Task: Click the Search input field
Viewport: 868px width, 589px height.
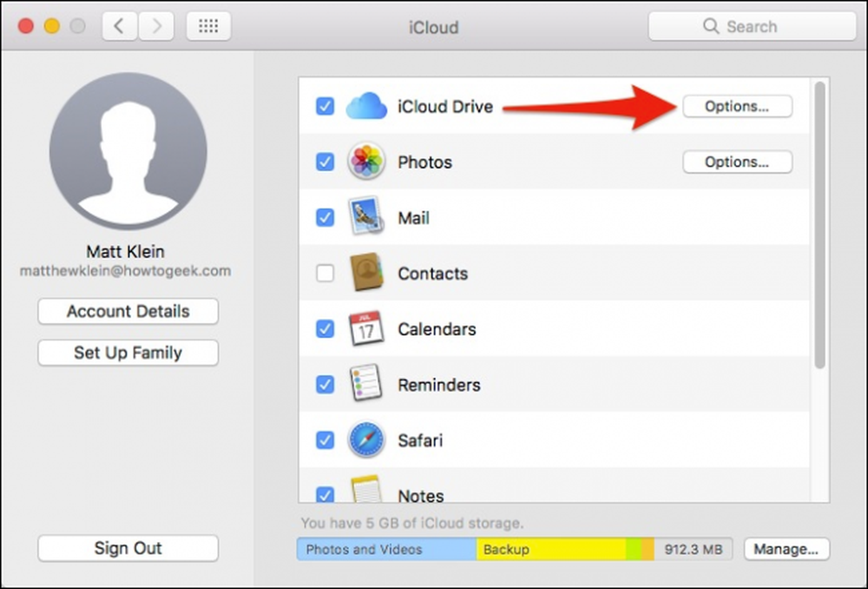Action: [753, 26]
